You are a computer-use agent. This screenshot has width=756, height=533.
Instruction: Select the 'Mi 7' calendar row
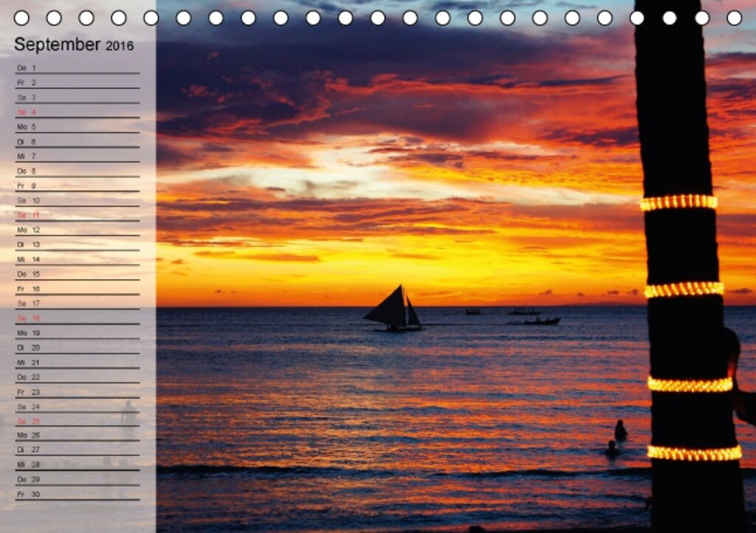[77, 157]
